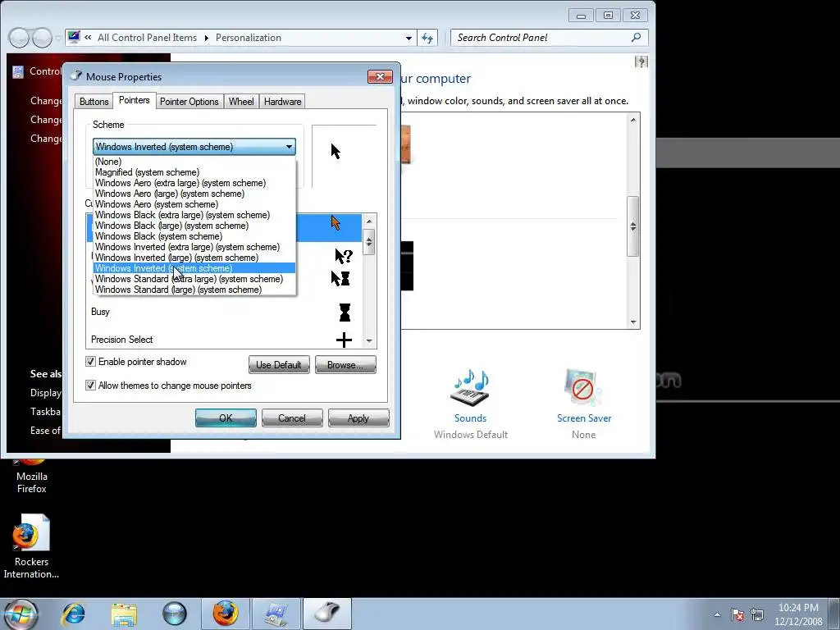
Task: Switch to the Pointer Options tab
Action: (x=189, y=101)
